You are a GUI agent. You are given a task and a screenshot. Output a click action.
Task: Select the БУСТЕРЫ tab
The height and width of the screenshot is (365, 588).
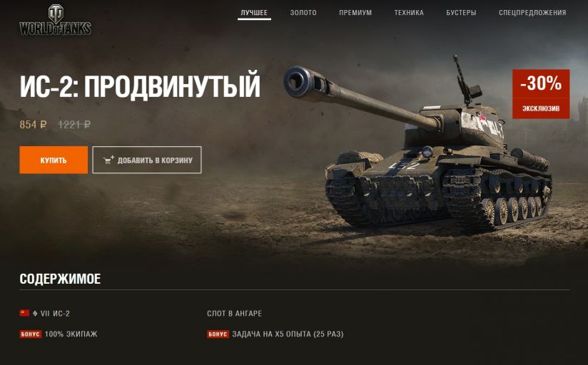461,13
